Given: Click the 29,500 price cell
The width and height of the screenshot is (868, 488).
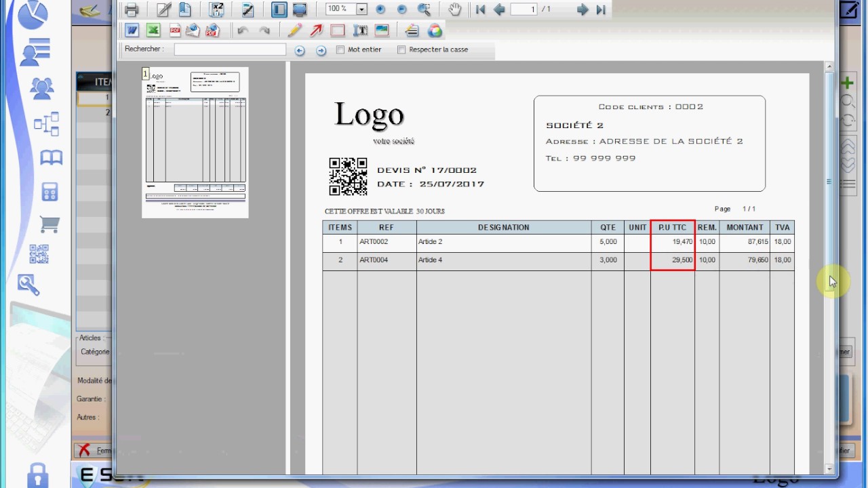Looking at the screenshot, I should point(673,260).
